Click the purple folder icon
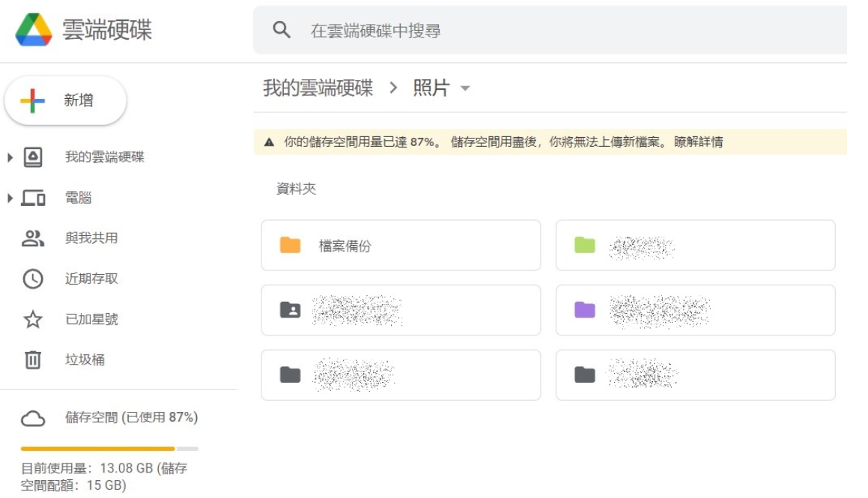The image size is (868, 498). (x=584, y=309)
